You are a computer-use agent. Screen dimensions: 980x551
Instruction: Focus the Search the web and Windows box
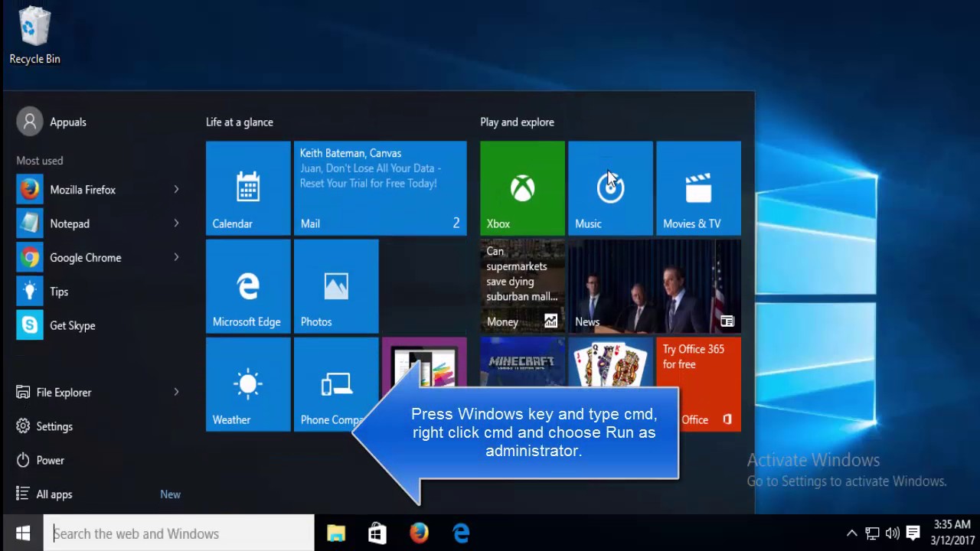(x=179, y=533)
